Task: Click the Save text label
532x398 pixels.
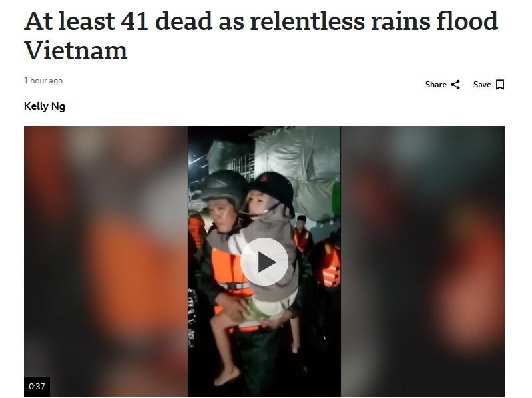Action: point(482,85)
